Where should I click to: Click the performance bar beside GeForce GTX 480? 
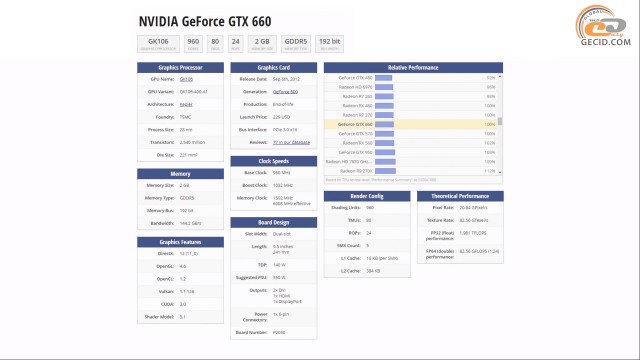[x=383, y=78]
